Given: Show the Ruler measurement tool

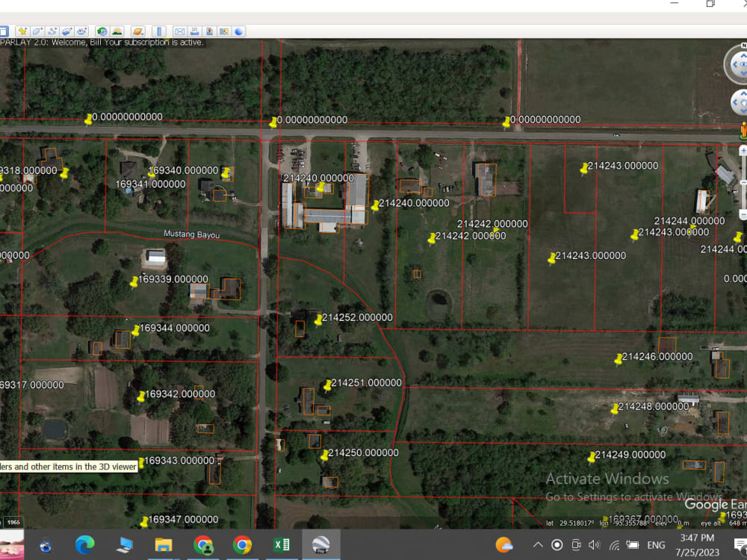Looking at the screenshot, I should [158, 31].
